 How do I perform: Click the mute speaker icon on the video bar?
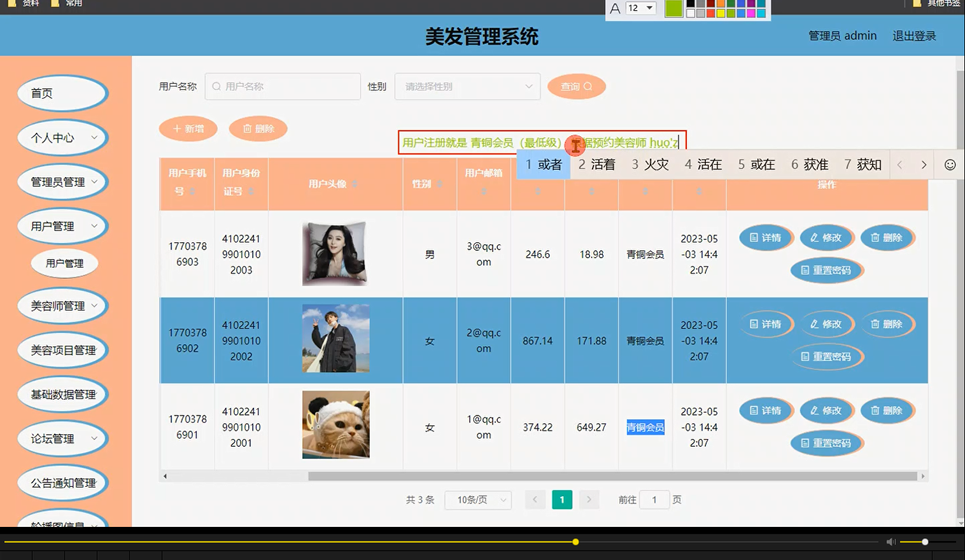tap(890, 542)
